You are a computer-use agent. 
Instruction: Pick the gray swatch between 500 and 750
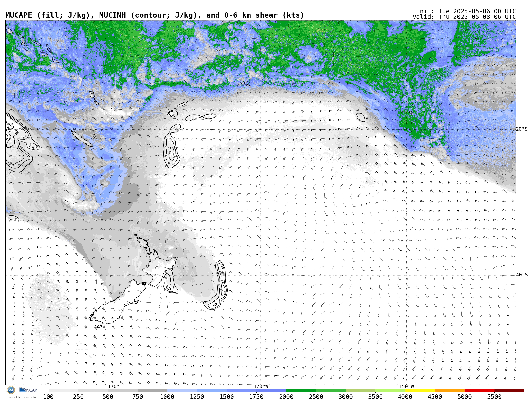[x=123, y=391]
